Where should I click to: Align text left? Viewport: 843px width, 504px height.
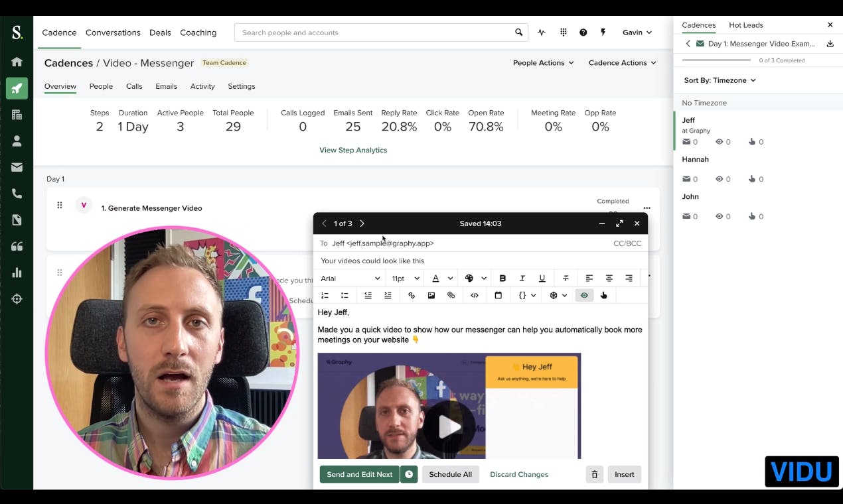click(589, 279)
